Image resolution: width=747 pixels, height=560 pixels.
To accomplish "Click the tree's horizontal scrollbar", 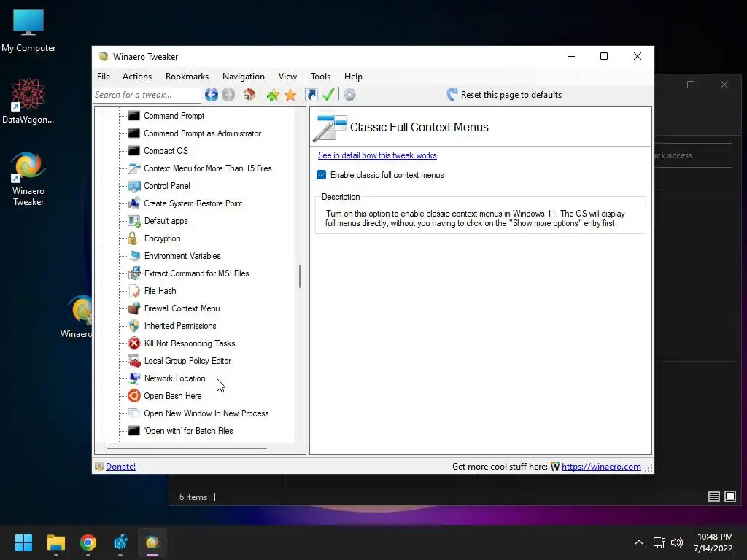I will [187, 448].
